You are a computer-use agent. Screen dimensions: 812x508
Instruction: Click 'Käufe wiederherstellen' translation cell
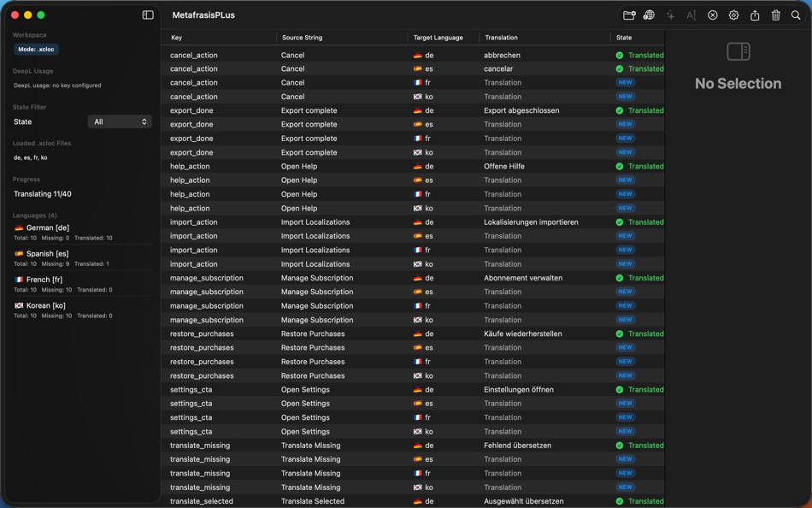(522, 334)
